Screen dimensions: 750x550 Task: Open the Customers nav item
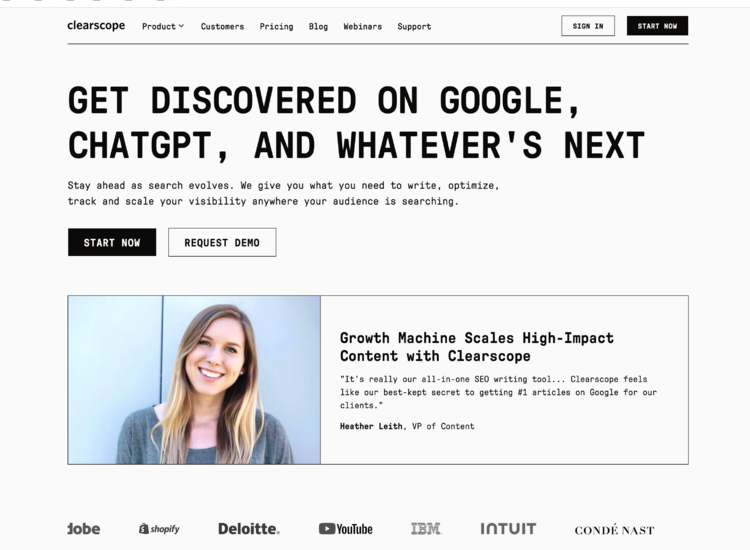coord(222,26)
